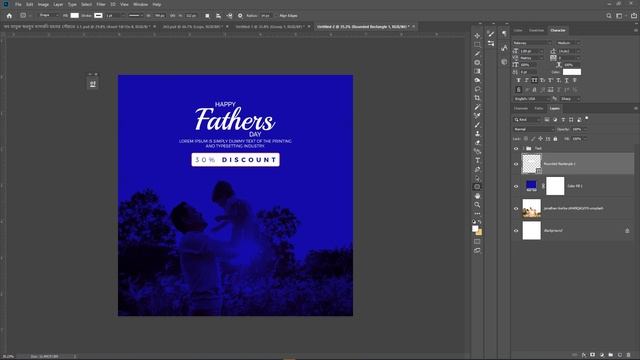Open the File menu
Image resolution: width=640 pixels, height=360 pixels.
[x=18, y=4]
